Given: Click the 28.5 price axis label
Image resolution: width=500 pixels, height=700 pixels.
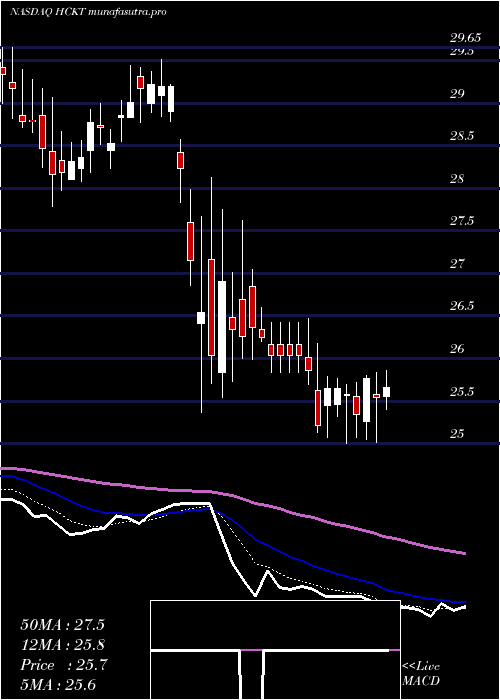Looking at the screenshot, I should (462, 136).
